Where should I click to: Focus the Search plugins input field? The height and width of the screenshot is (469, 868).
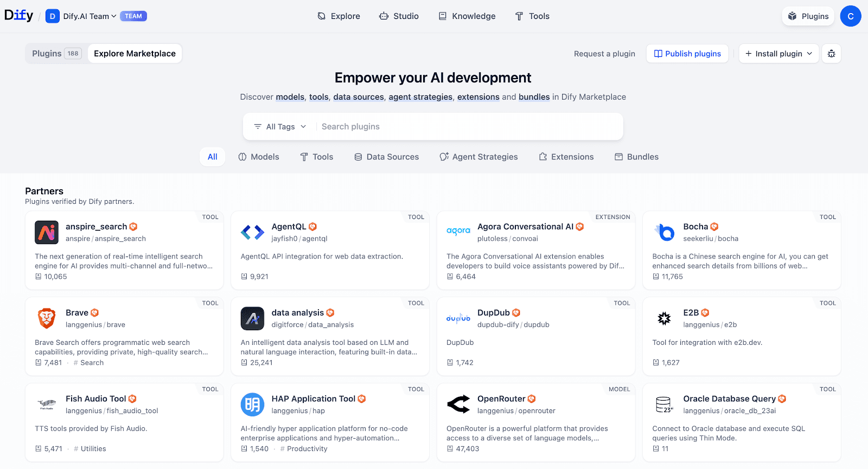467,127
